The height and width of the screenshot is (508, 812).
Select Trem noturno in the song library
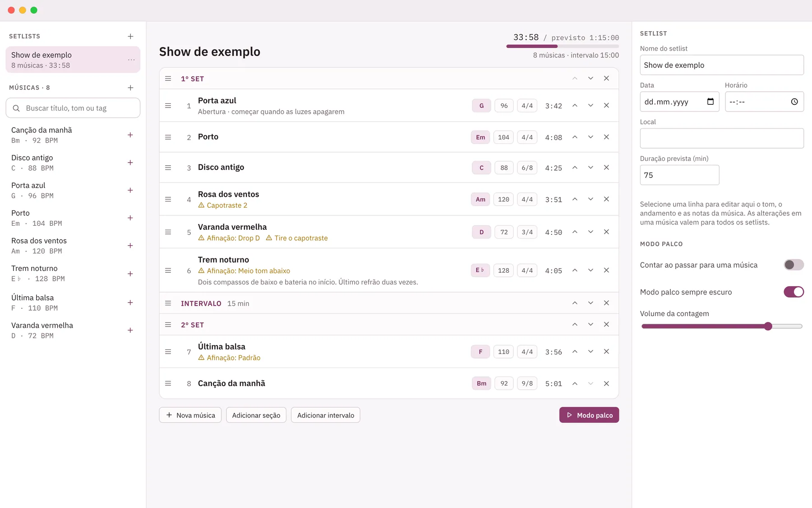[x=67, y=273]
